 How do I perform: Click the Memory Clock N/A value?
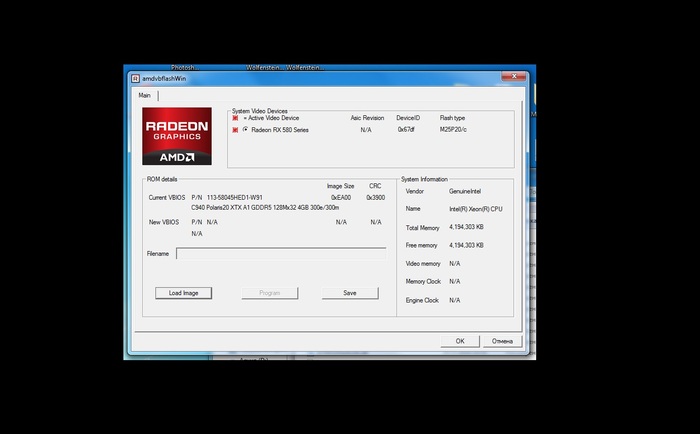(x=454, y=281)
